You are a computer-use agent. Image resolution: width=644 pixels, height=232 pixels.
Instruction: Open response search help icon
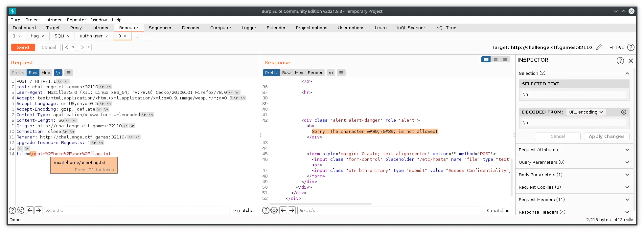[266, 210]
